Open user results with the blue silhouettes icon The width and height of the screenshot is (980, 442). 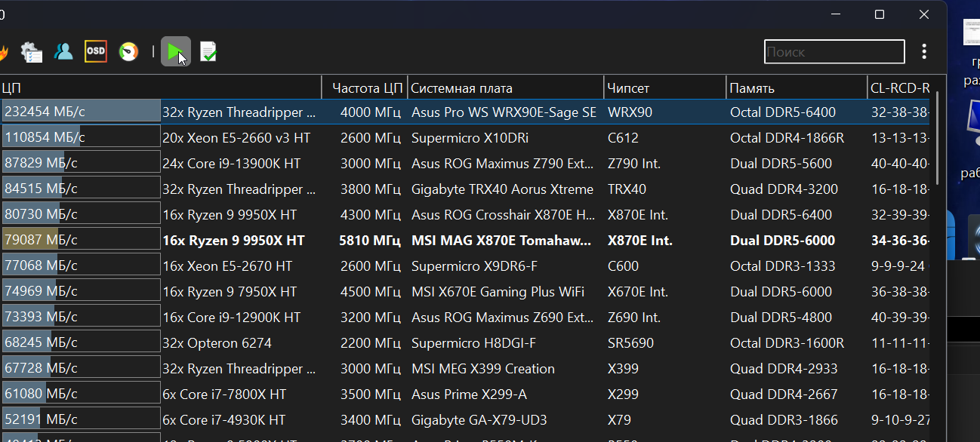point(63,51)
